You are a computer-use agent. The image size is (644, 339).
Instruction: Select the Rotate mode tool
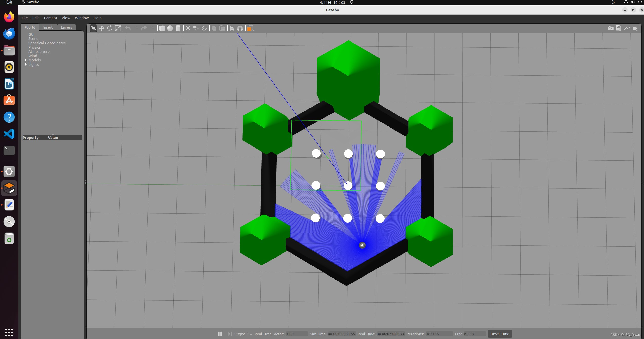click(x=110, y=28)
